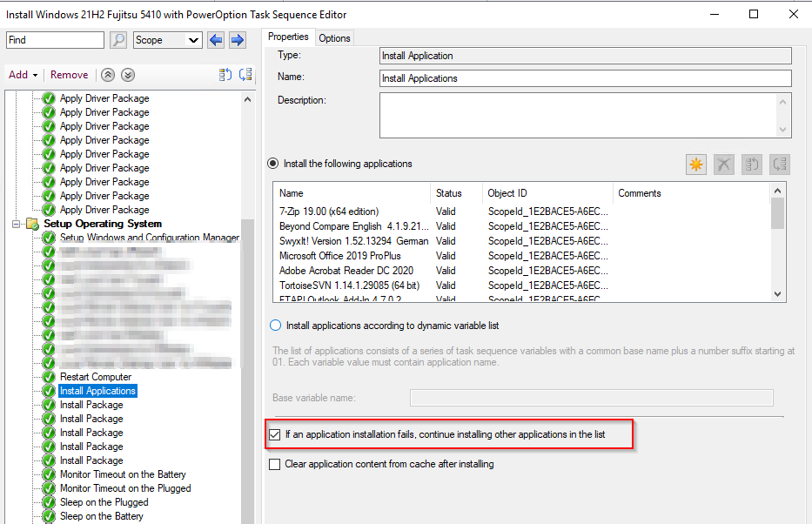This screenshot has height=524, width=812.
Task: Click the Status column header
Action: point(456,193)
